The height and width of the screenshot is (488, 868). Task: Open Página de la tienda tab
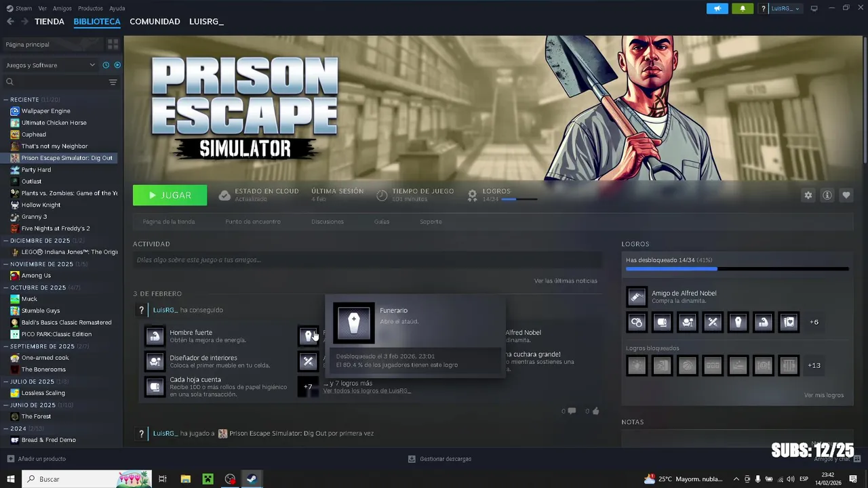(169, 222)
